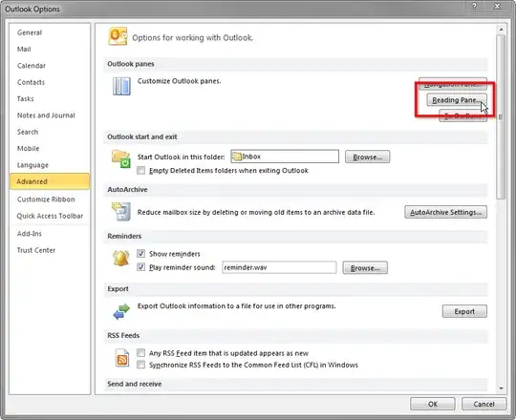Click the AutoArchive icon
The image size is (516, 420).
coord(120,211)
